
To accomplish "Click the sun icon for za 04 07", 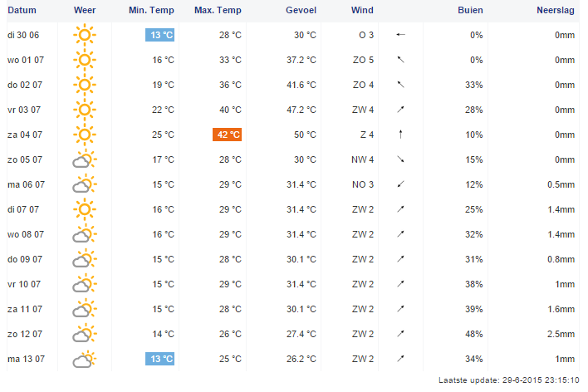I will [x=84, y=135].
